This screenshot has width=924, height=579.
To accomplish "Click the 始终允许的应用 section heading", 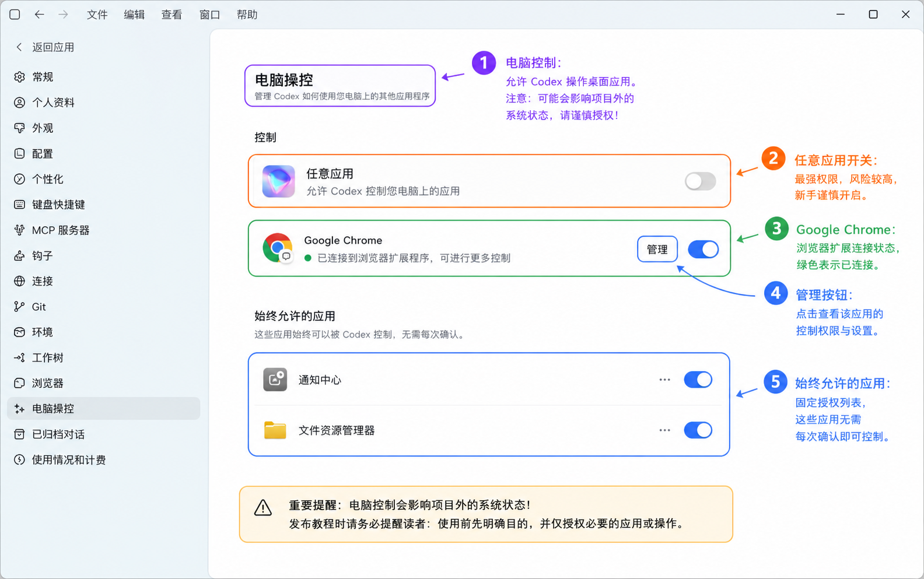I will (295, 316).
